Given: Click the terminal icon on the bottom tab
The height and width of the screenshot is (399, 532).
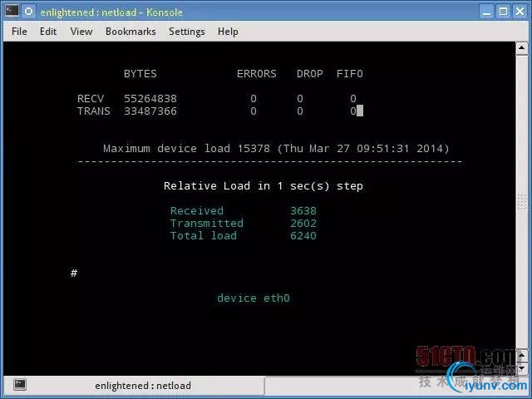Looking at the screenshot, I should 20,385.
